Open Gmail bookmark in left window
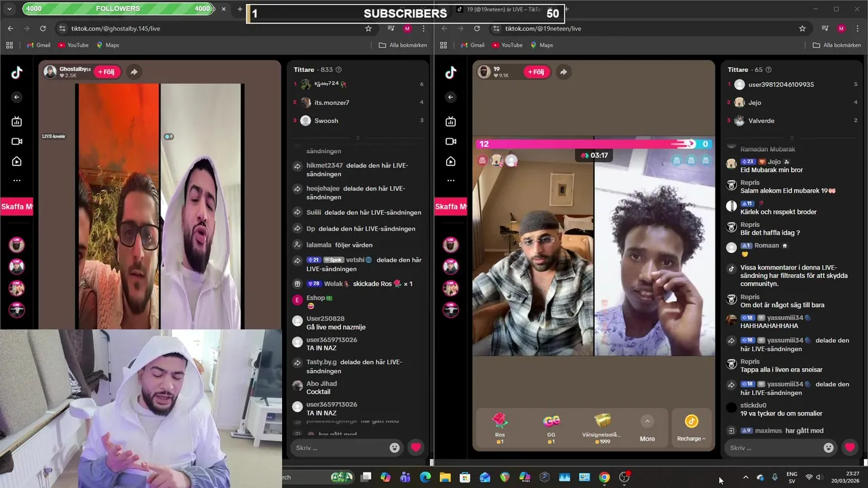Image resolution: width=868 pixels, height=488 pixels. (x=38, y=45)
